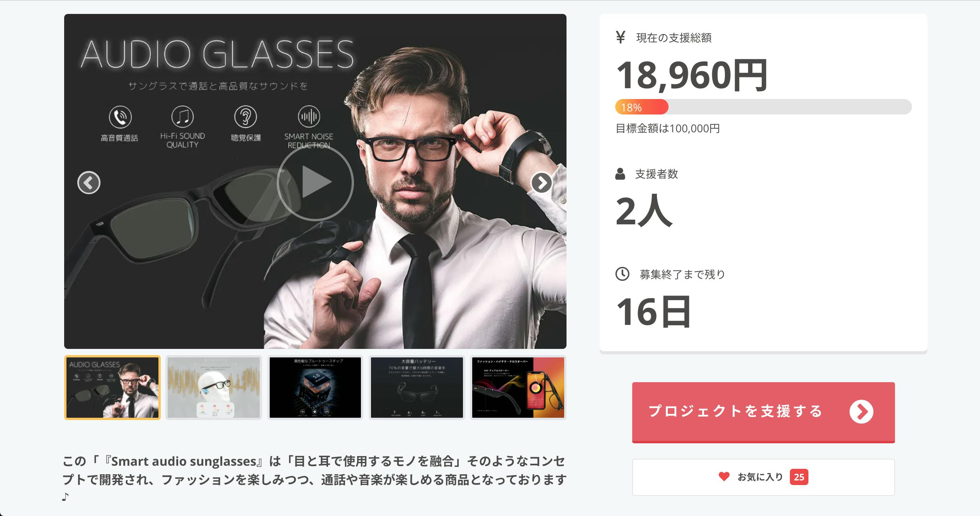This screenshot has height=516, width=980.
Task: Click the 18% funding progress bar
Action: pyautogui.click(x=764, y=107)
